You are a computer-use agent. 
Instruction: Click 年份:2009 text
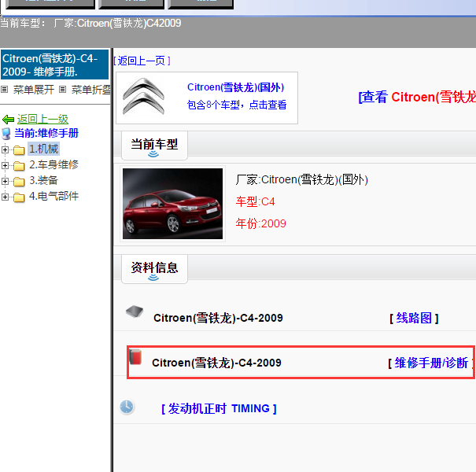[x=260, y=223]
